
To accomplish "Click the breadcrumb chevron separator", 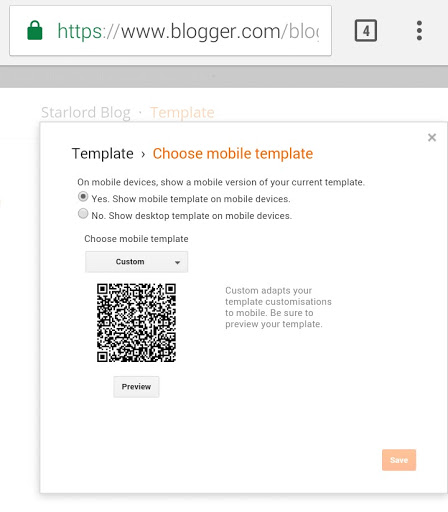I will point(143,154).
